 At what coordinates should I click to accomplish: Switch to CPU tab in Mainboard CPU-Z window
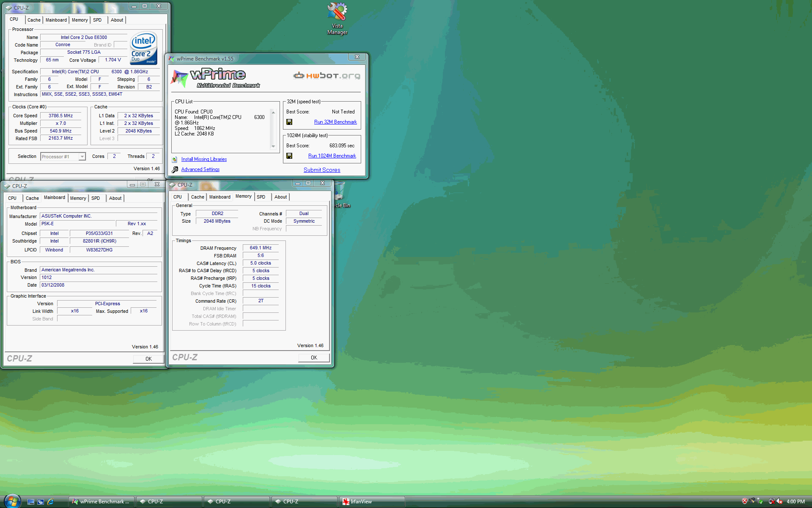pyautogui.click(x=12, y=198)
